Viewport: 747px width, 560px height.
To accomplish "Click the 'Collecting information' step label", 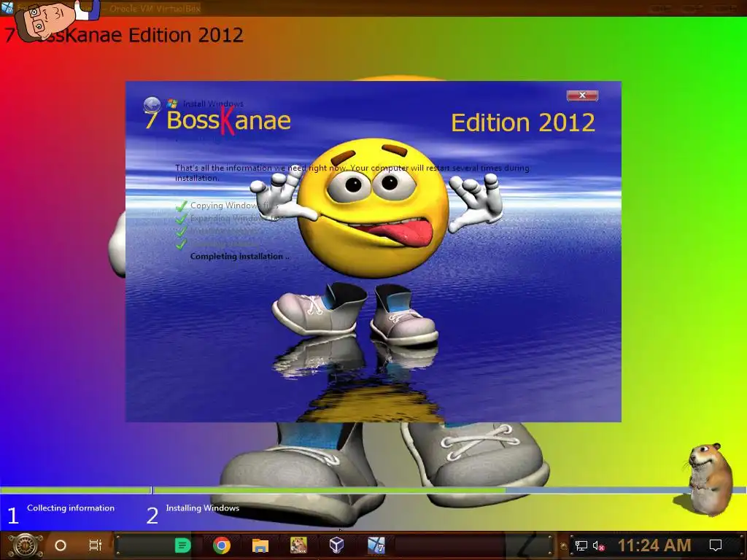I will coord(71,508).
